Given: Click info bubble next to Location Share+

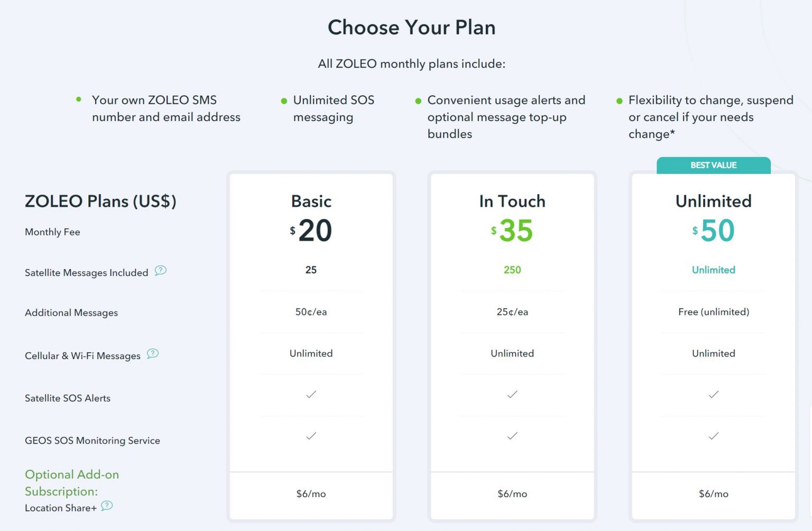Looking at the screenshot, I should tap(107, 506).
